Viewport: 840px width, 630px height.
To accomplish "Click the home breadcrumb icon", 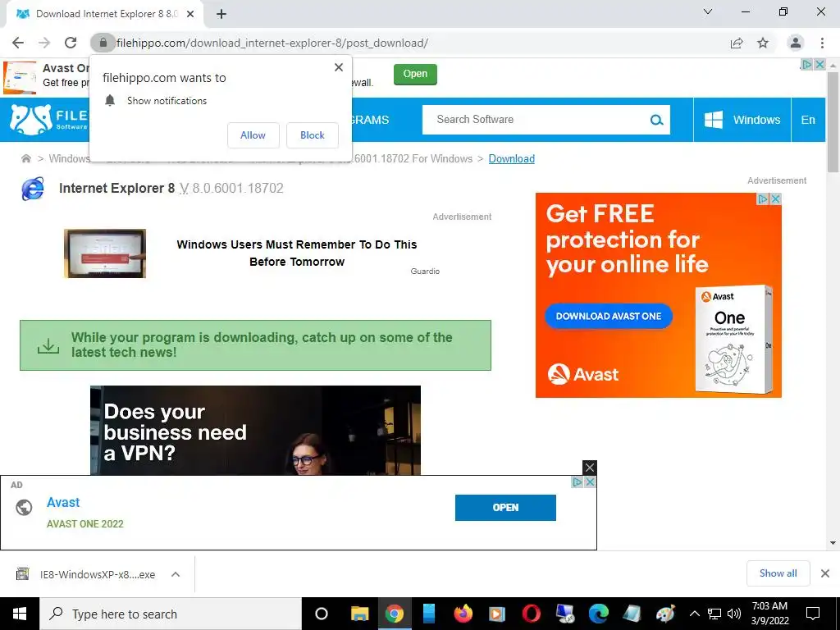I will 25,158.
